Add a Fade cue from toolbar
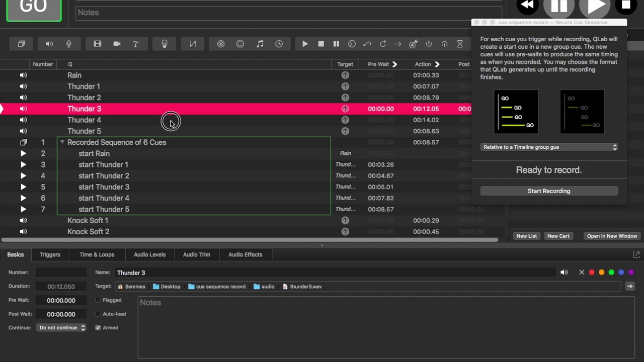 click(193, 44)
